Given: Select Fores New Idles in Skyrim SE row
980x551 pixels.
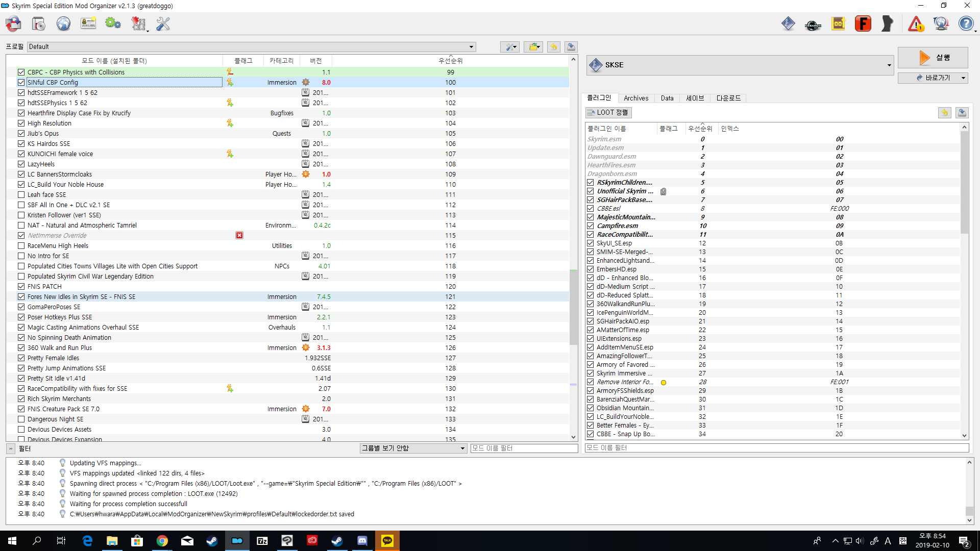Looking at the screenshot, I should 287,296.
